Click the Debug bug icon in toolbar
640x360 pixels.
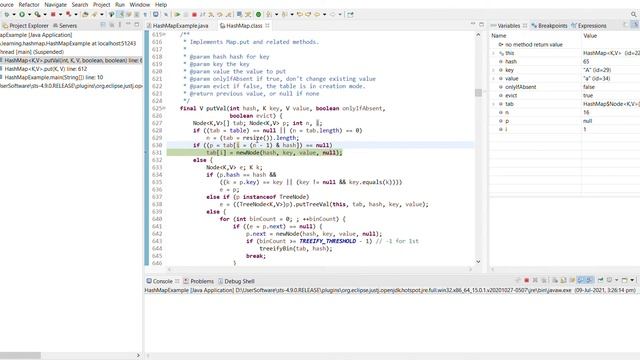6,14
